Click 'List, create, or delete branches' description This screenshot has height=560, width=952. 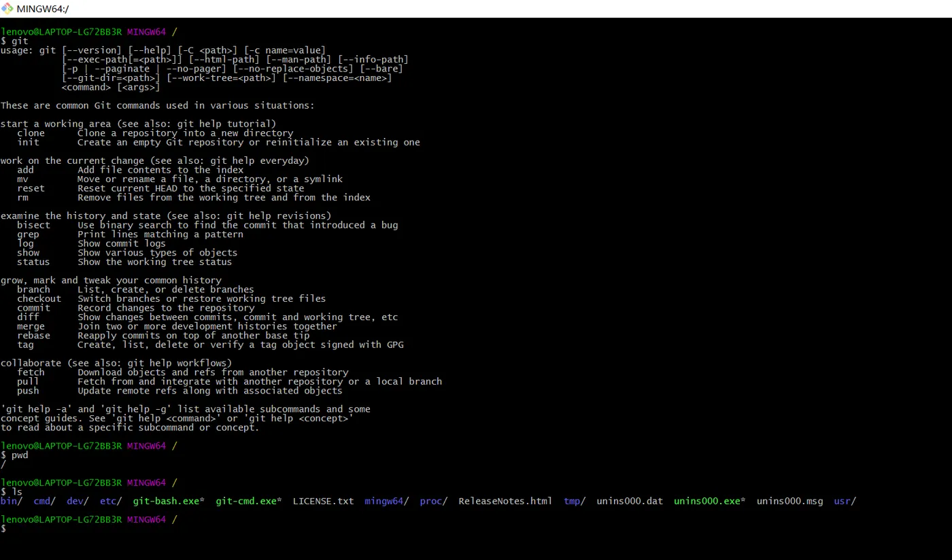166,290
